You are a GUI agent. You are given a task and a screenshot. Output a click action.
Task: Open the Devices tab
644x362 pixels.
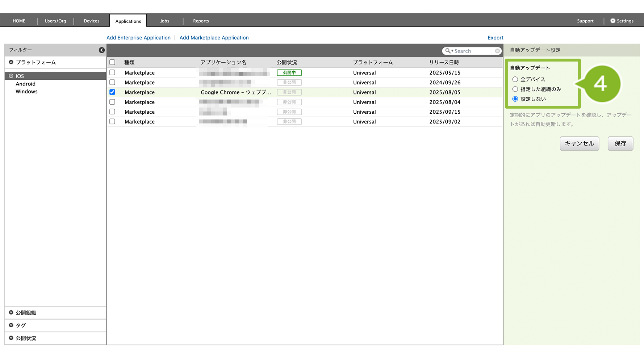click(x=91, y=21)
